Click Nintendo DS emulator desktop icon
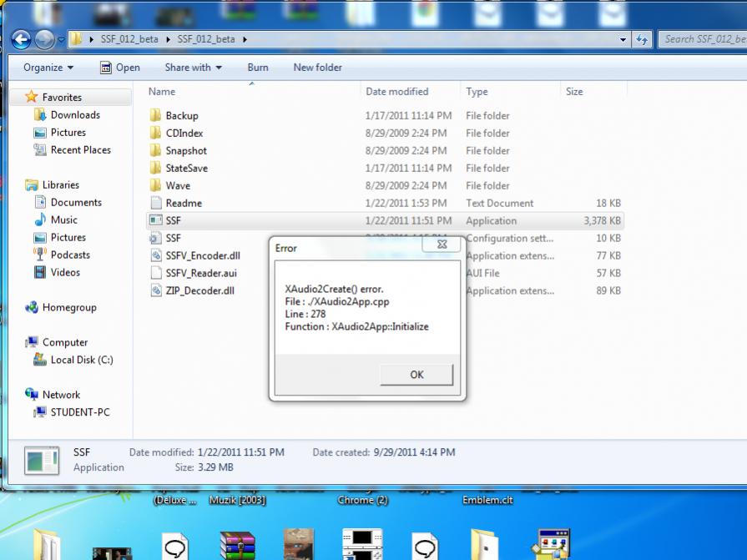 pos(362,544)
